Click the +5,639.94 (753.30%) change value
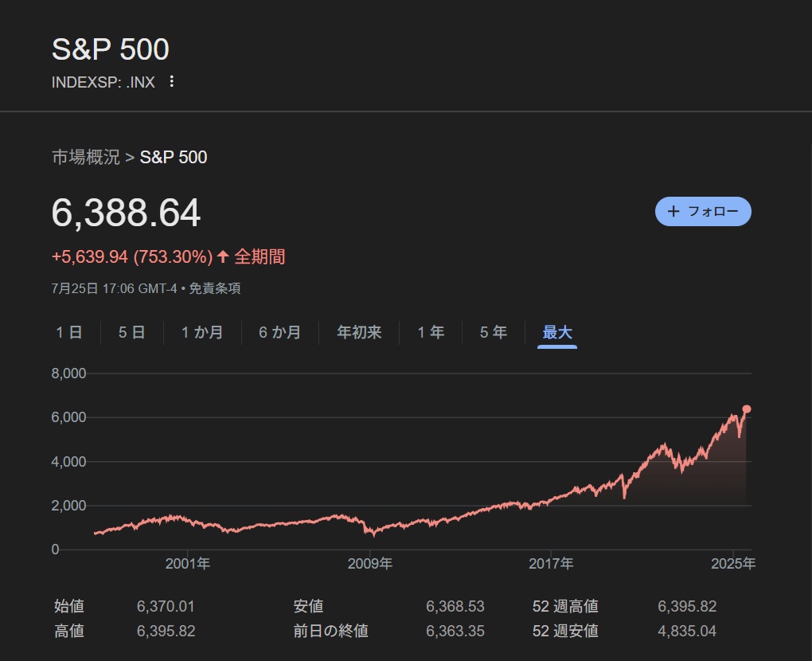 pos(132,256)
